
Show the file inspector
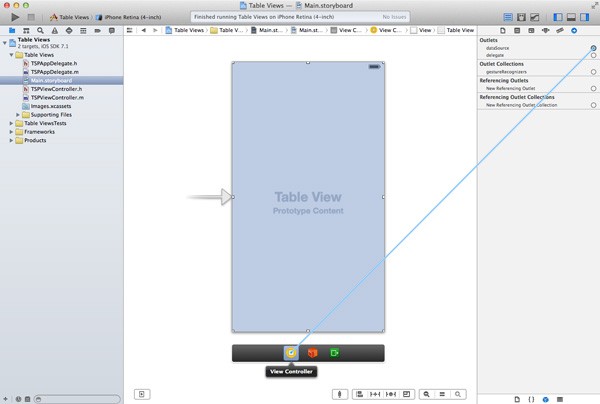503,30
